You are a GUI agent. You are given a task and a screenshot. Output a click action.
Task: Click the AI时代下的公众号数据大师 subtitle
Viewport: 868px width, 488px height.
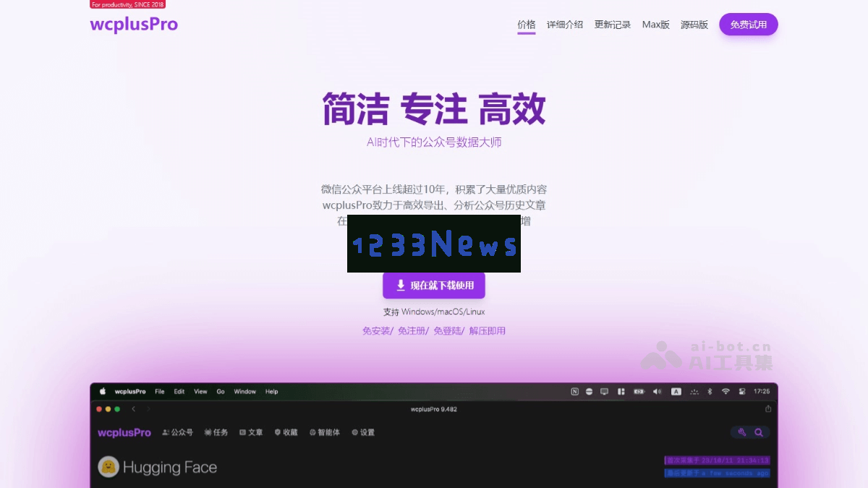pos(434,142)
